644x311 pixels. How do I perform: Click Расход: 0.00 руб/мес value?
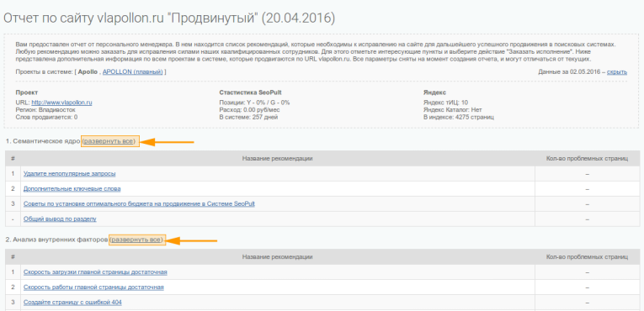(x=250, y=110)
